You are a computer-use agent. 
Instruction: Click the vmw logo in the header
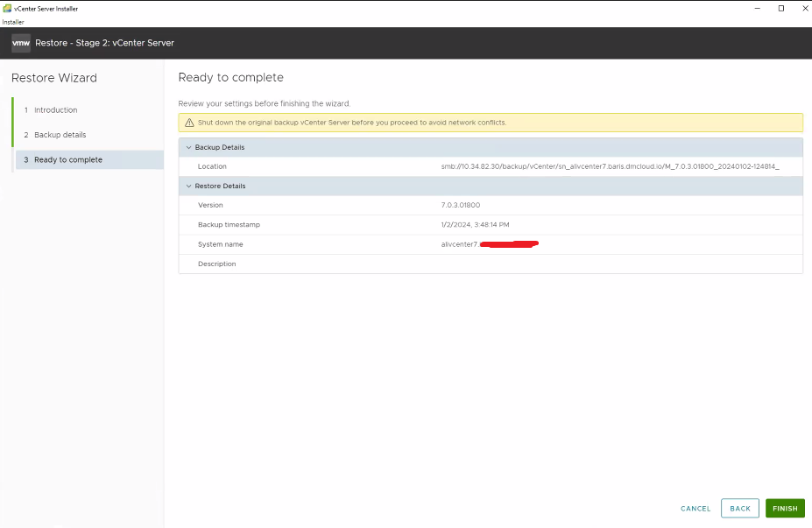pyautogui.click(x=20, y=43)
